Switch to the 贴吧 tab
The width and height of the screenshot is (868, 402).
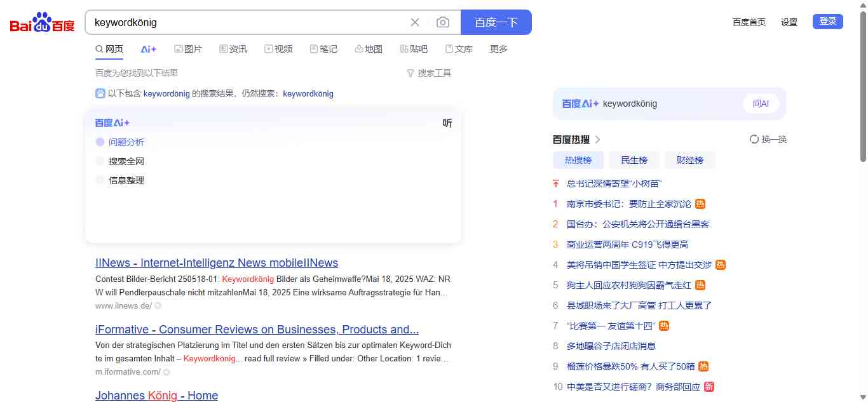click(414, 49)
